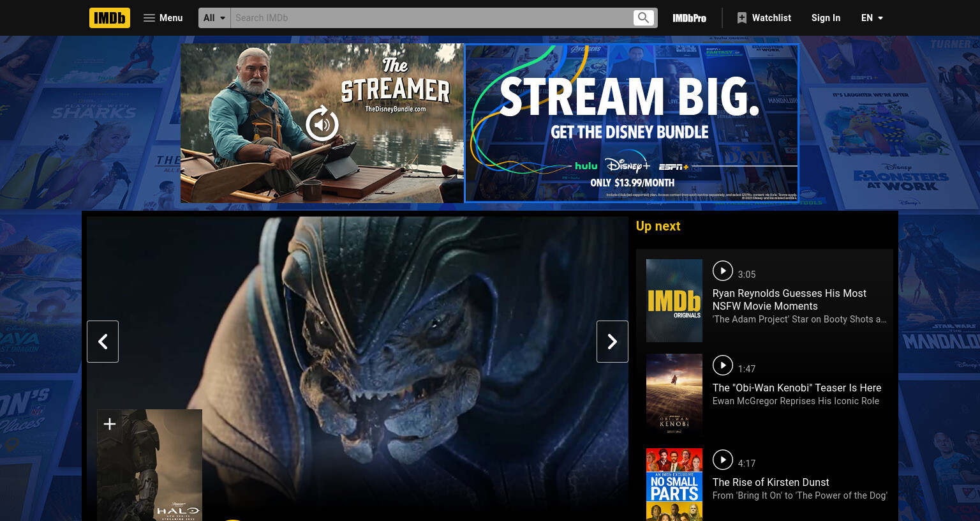Click the Halo alien featured video image
The width and height of the screenshot is (980, 521).
(x=357, y=368)
